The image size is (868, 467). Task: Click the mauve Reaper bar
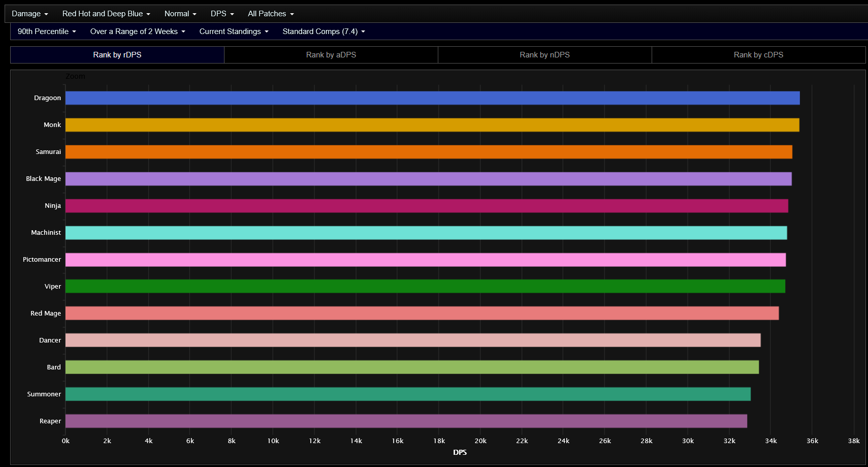[406, 421]
